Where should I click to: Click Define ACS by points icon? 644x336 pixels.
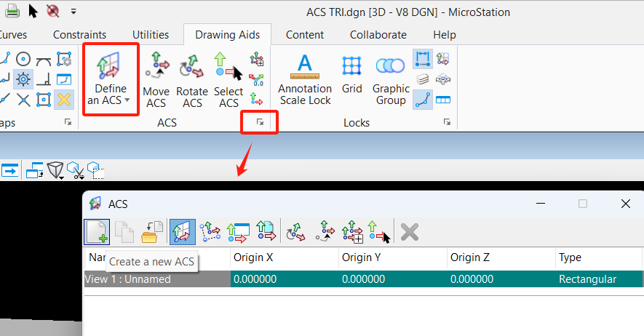pos(210,232)
